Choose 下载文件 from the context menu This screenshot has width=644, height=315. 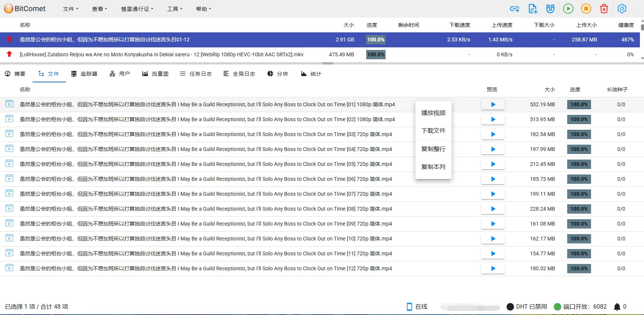point(433,131)
